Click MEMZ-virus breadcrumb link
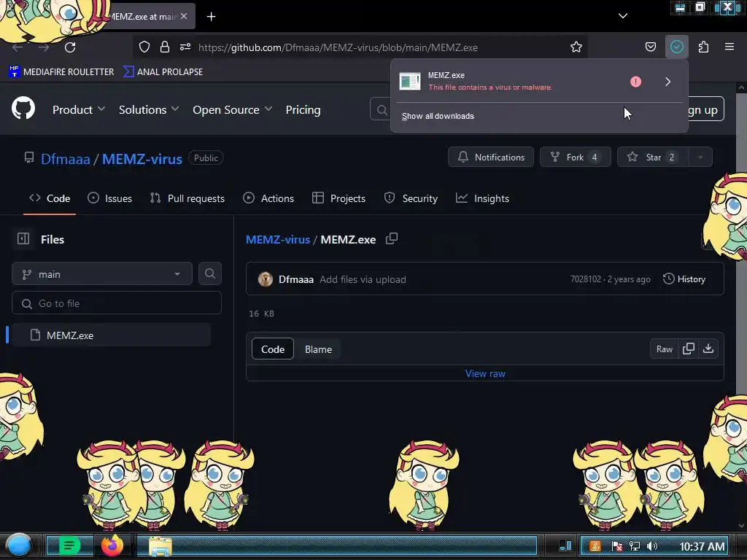The height and width of the screenshot is (560, 747). pos(278,239)
